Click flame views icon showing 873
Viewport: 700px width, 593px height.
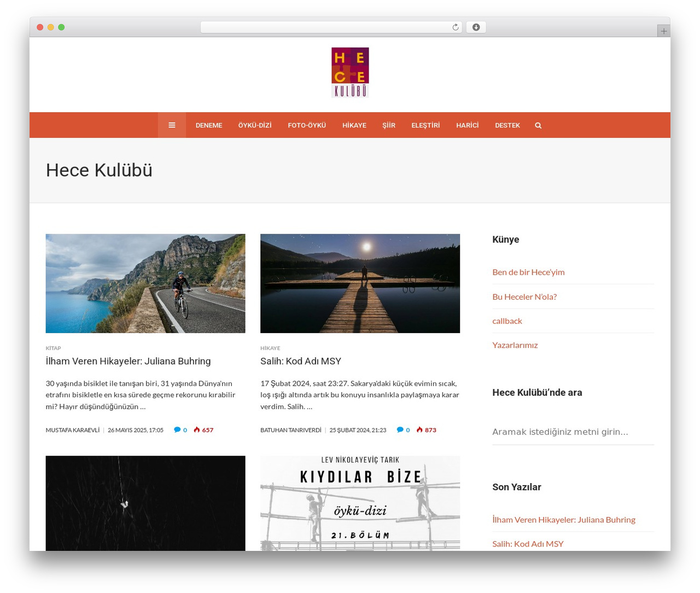(419, 429)
